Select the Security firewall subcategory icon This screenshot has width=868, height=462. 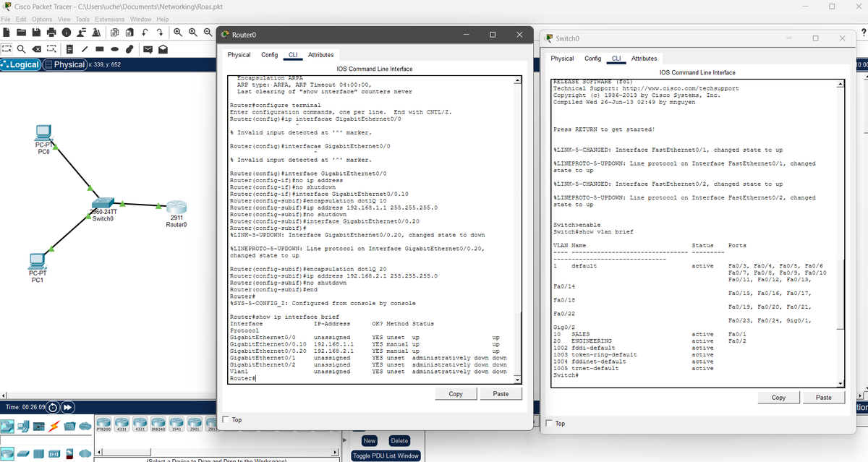click(69, 454)
